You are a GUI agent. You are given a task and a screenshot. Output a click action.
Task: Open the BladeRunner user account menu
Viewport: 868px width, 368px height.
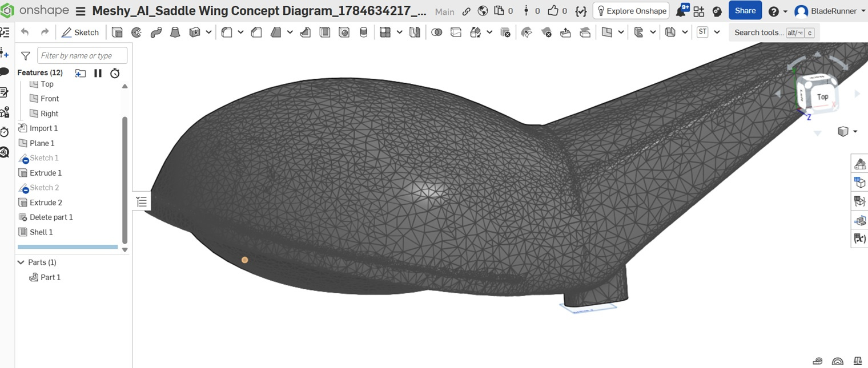[x=830, y=11]
